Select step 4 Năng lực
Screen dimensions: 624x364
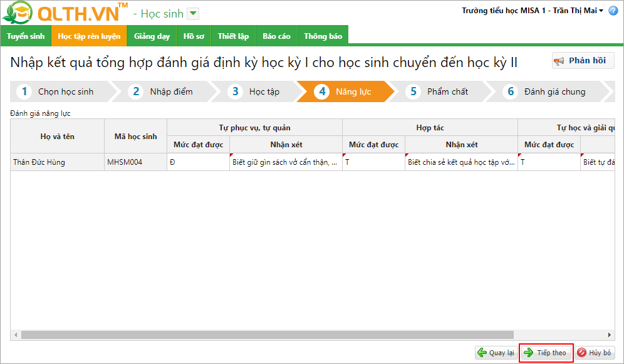pyautogui.click(x=345, y=91)
